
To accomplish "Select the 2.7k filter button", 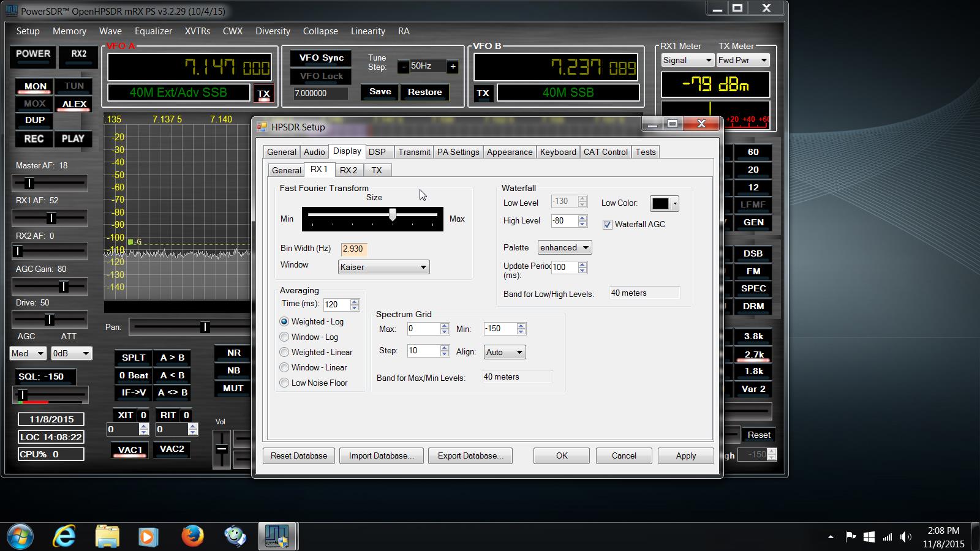I will tap(753, 354).
